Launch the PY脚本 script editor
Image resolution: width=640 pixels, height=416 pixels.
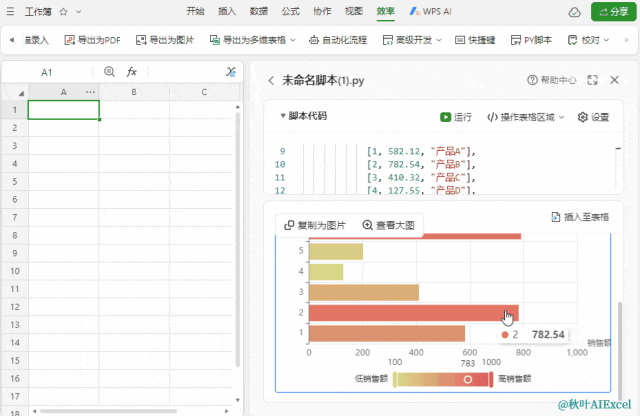[x=531, y=41]
